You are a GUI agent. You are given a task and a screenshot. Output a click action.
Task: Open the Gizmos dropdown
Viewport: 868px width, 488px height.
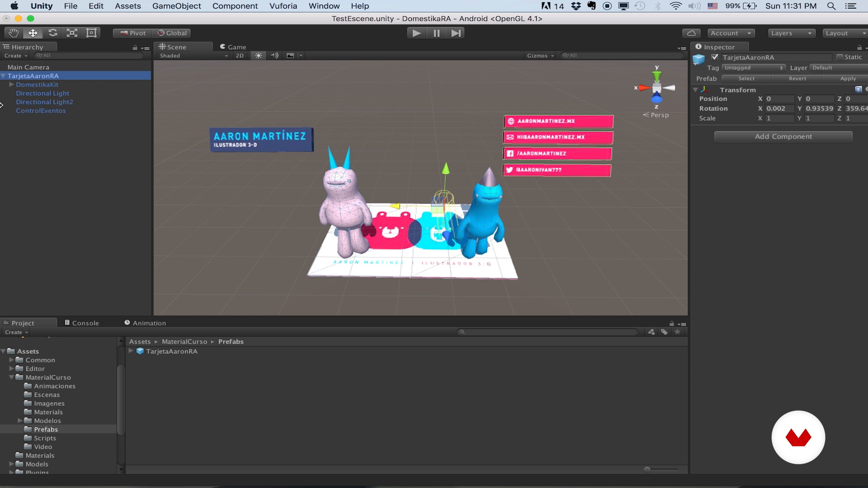(540, 56)
